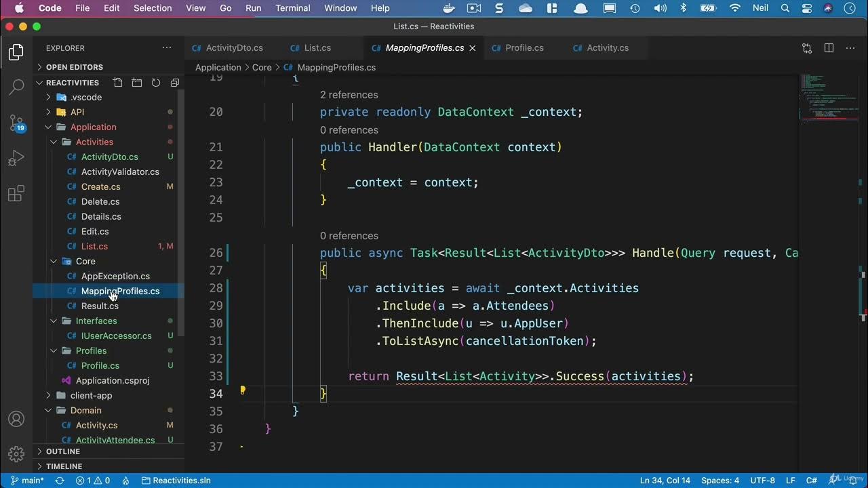Click Application in the breadcrumb

pyautogui.click(x=218, y=68)
